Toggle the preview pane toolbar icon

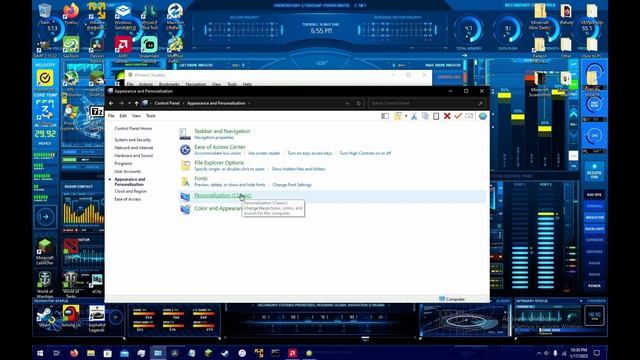click(x=385, y=116)
